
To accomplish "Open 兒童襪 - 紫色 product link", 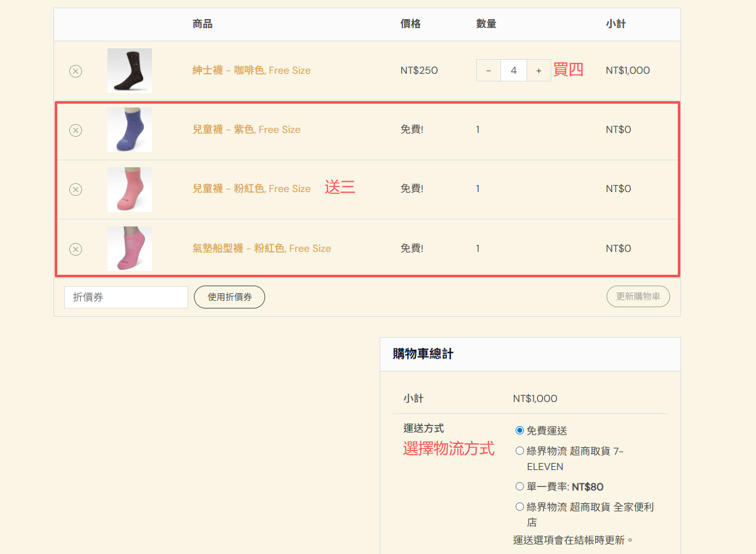I will tap(246, 130).
